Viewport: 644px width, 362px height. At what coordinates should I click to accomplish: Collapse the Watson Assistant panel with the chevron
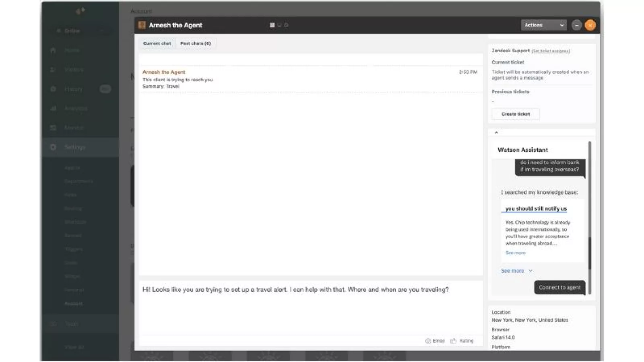pyautogui.click(x=496, y=132)
